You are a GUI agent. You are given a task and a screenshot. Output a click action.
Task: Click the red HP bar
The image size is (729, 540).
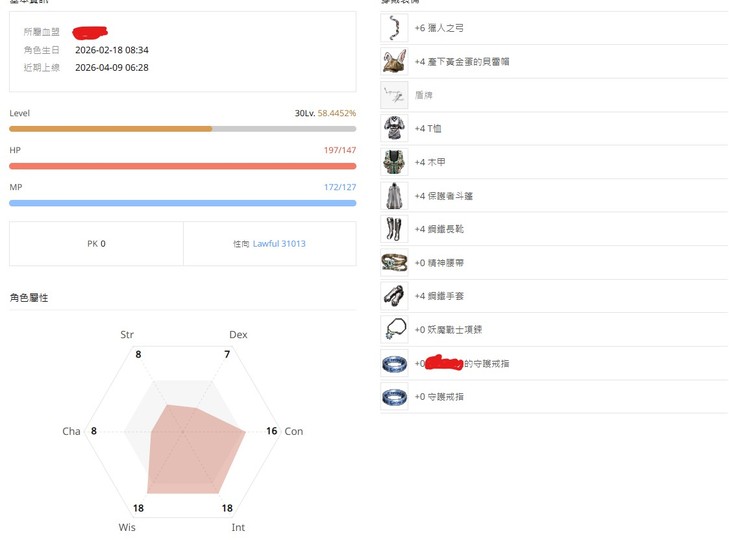tap(182, 166)
